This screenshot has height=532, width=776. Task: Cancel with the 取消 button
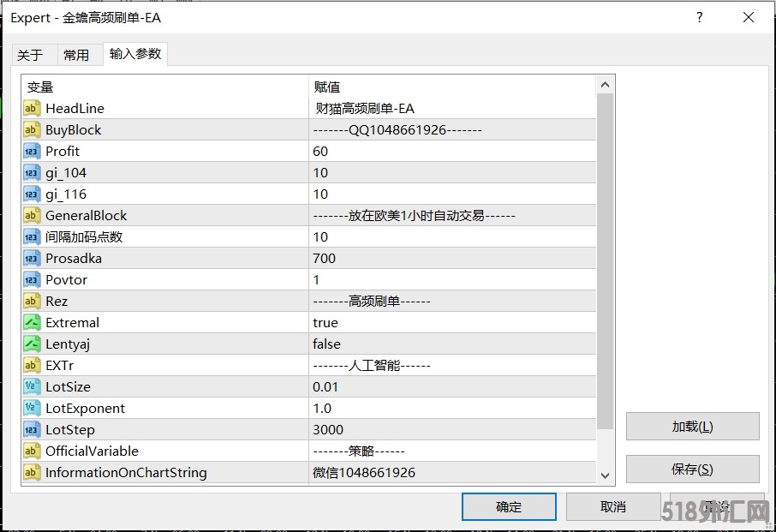coord(613,507)
